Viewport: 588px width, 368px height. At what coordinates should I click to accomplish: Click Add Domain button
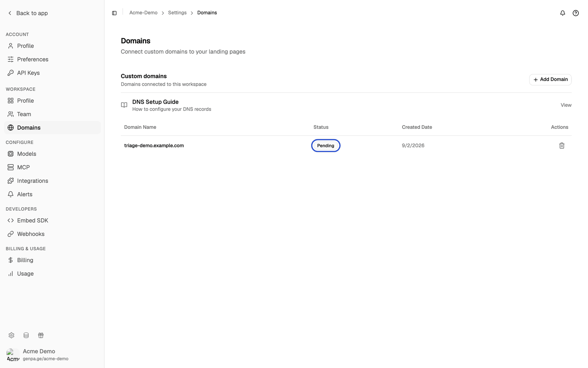click(550, 79)
